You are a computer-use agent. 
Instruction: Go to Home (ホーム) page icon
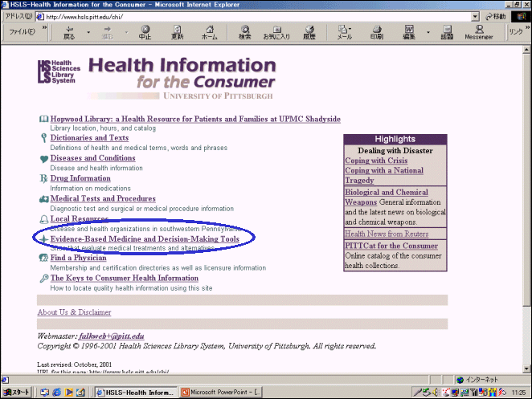pyautogui.click(x=209, y=32)
